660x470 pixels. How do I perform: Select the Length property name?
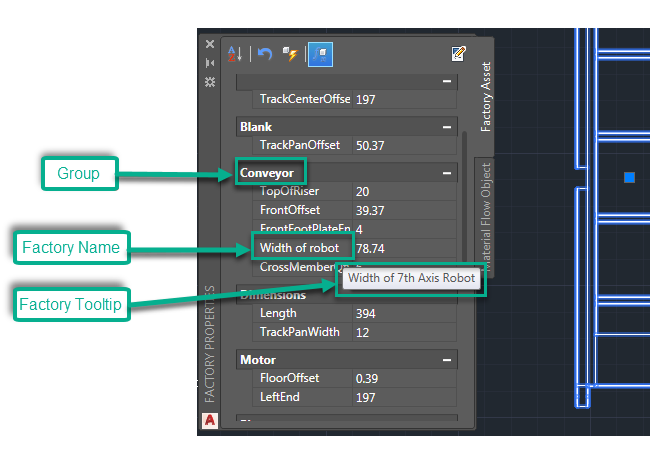(278, 313)
